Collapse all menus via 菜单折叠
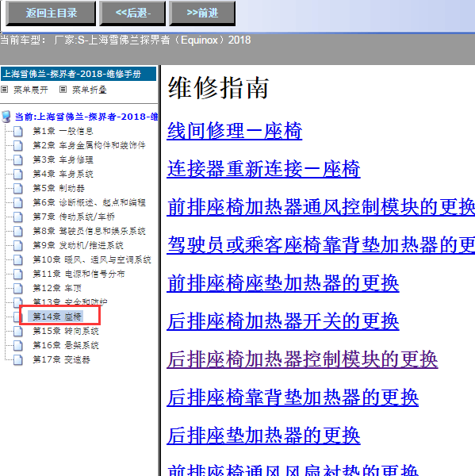The height and width of the screenshot is (476, 475). pyautogui.click(x=90, y=90)
